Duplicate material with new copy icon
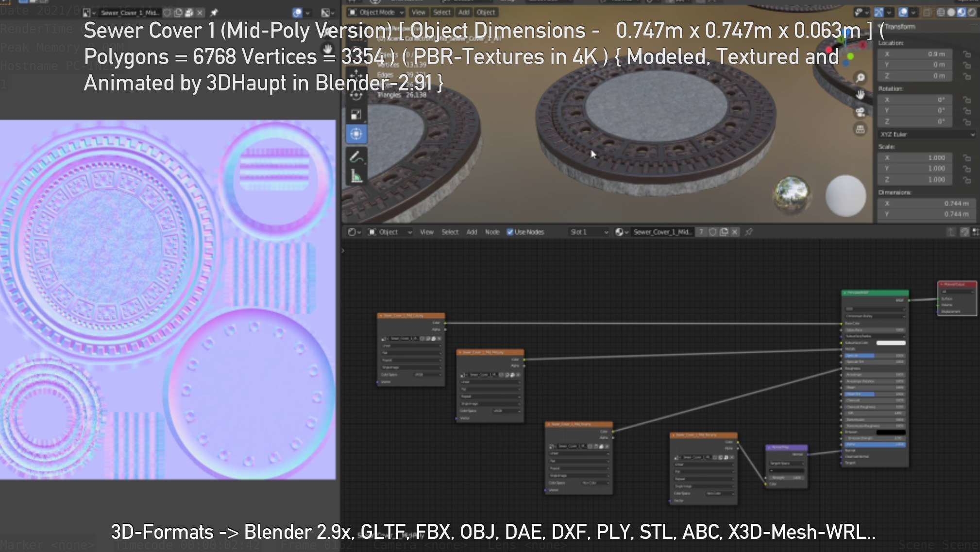The width and height of the screenshot is (980, 552). [x=724, y=232]
